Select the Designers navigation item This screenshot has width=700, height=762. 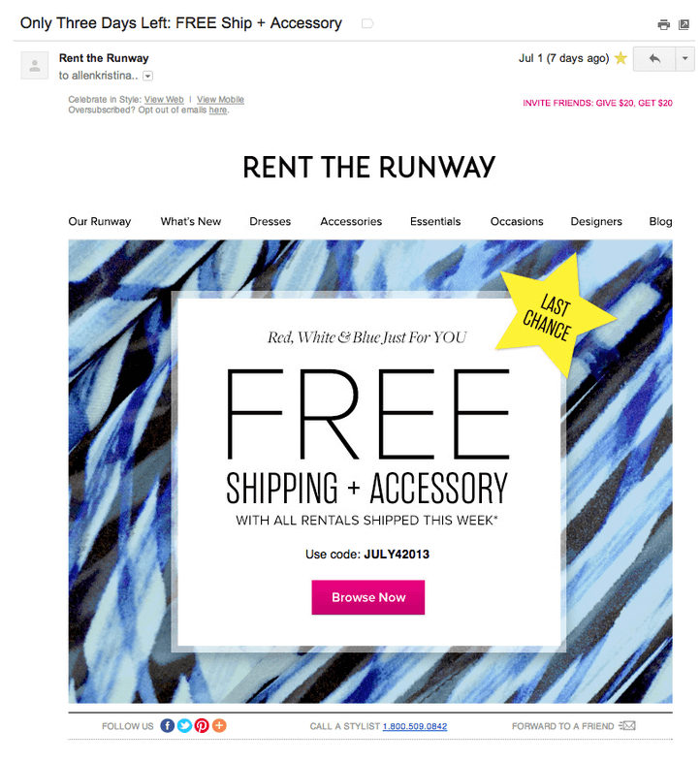tap(596, 222)
